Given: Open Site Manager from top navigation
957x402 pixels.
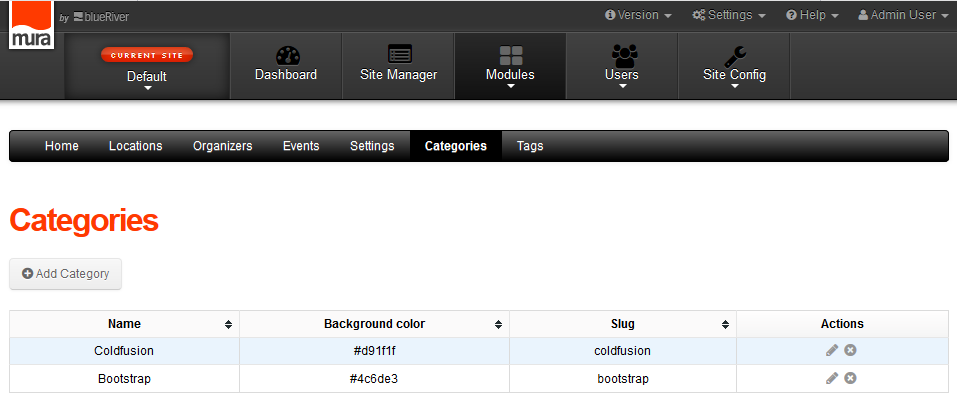Looking at the screenshot, I should [x=398, y=66].
